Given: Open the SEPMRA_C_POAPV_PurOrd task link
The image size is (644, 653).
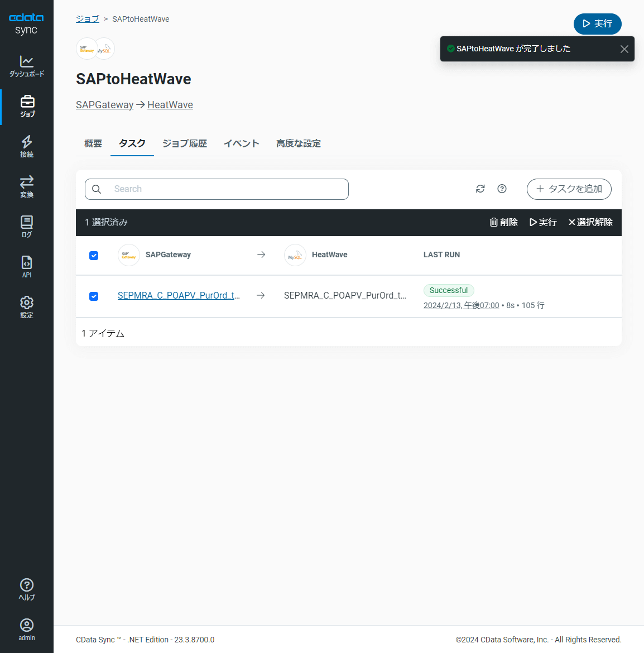Looking at the screenshot, I should point(179,295).
